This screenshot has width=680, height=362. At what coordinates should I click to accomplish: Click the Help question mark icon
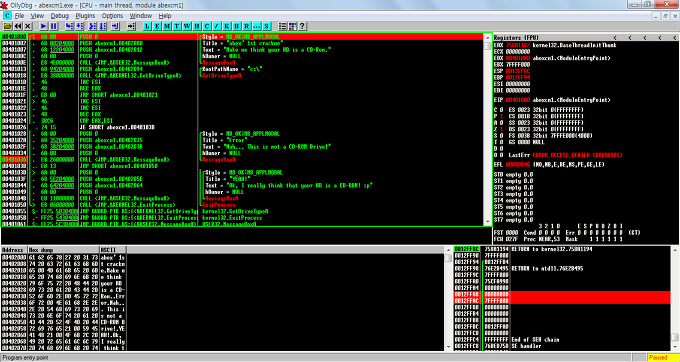[302, 26]
